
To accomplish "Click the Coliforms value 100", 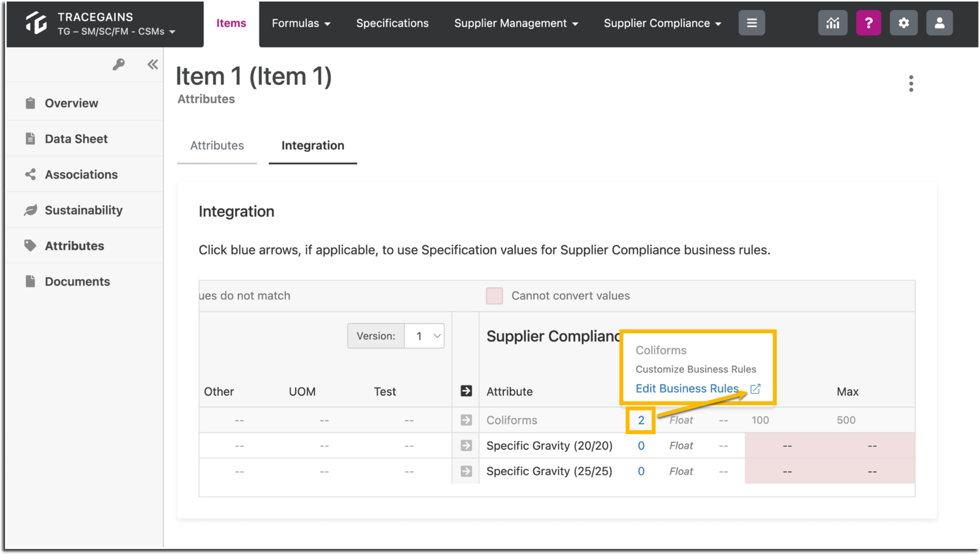I will 760,420.
